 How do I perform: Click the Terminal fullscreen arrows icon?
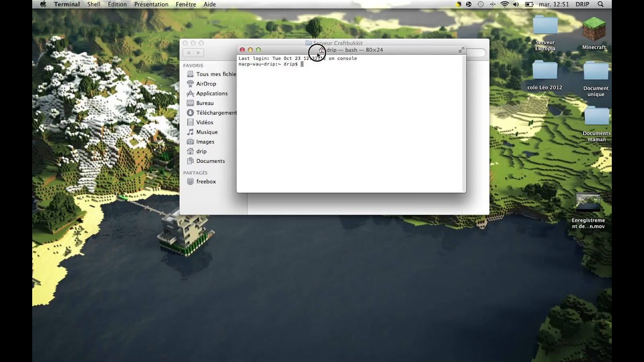coord(461,50)
